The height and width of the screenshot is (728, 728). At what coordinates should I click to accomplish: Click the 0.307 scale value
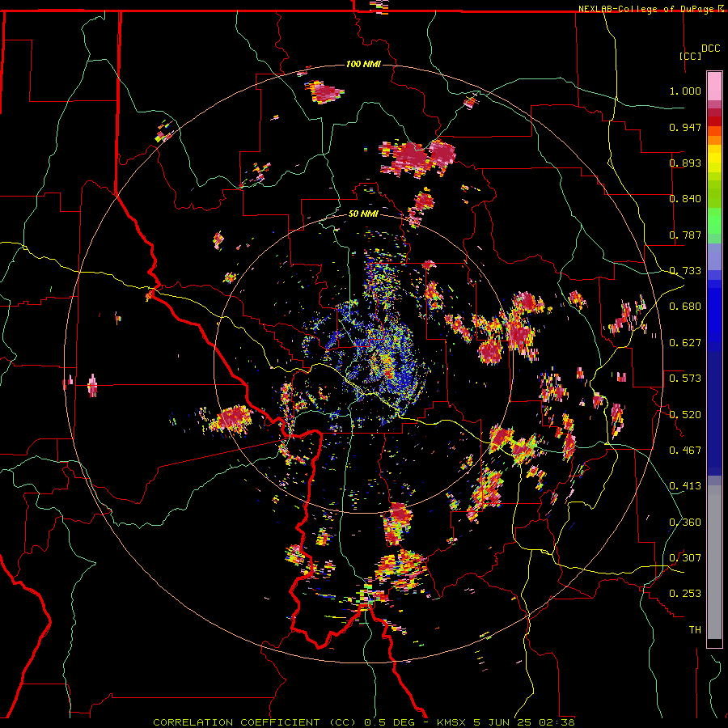click(685, 558)
